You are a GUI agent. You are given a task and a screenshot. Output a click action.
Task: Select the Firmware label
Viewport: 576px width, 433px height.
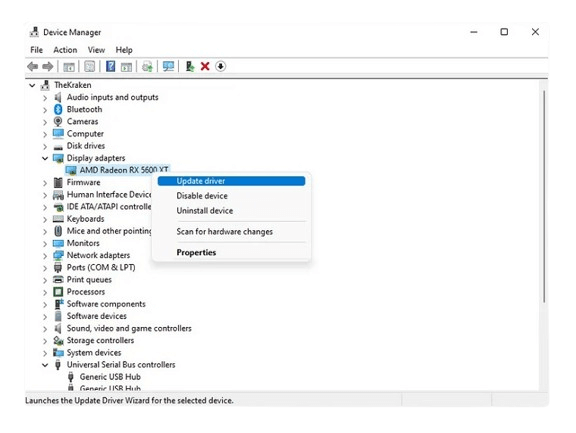point(83,183)
